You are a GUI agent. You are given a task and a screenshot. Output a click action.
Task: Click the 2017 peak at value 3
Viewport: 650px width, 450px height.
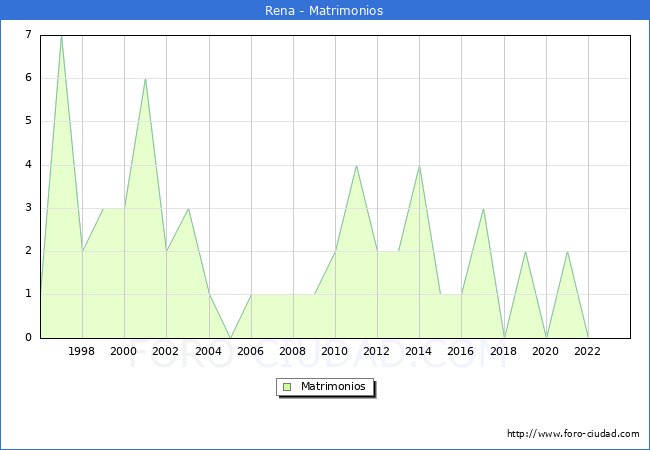click(x=483, y=208)
